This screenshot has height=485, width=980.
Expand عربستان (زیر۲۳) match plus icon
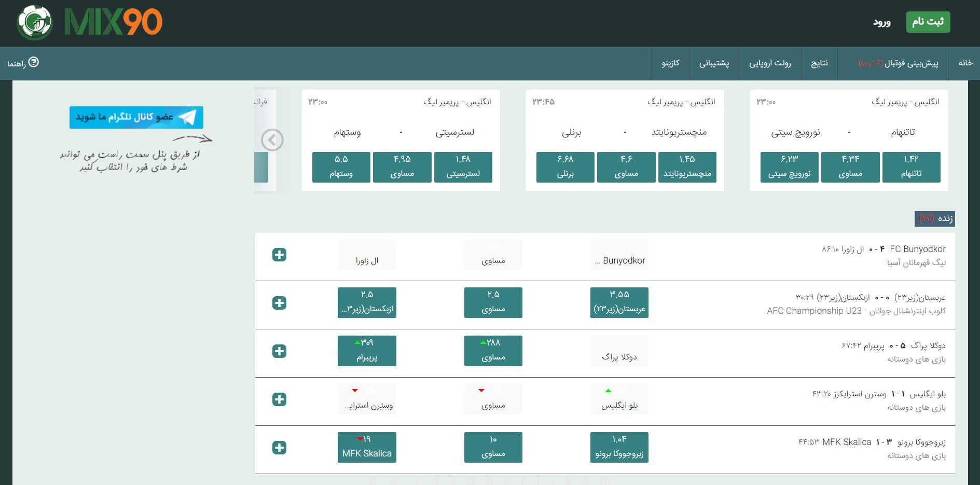(279, 303)
